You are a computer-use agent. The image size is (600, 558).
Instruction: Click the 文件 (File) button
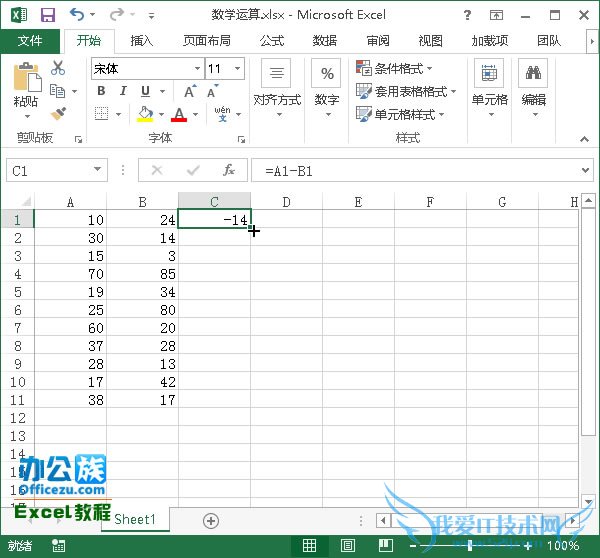[x=31, y=41]
